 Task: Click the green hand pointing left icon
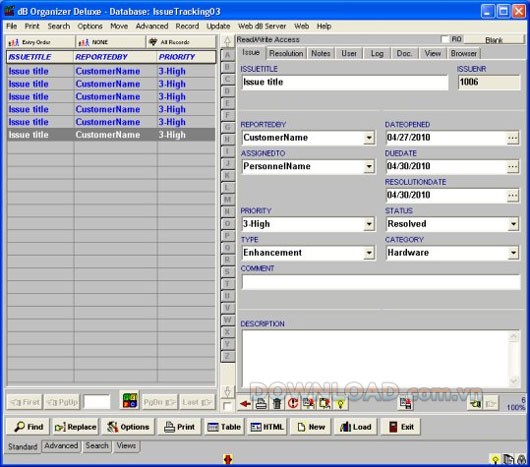coord(475,403)
